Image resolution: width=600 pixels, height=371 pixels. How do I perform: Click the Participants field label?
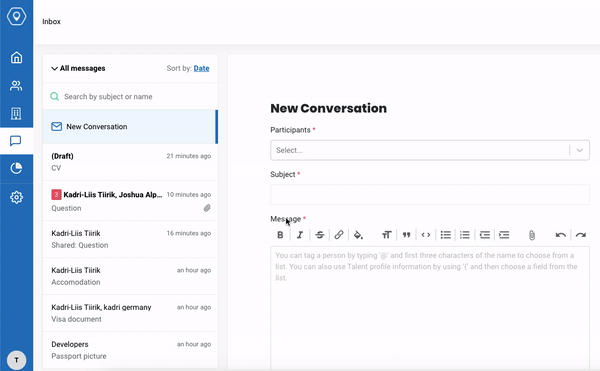tap(290, 130)
